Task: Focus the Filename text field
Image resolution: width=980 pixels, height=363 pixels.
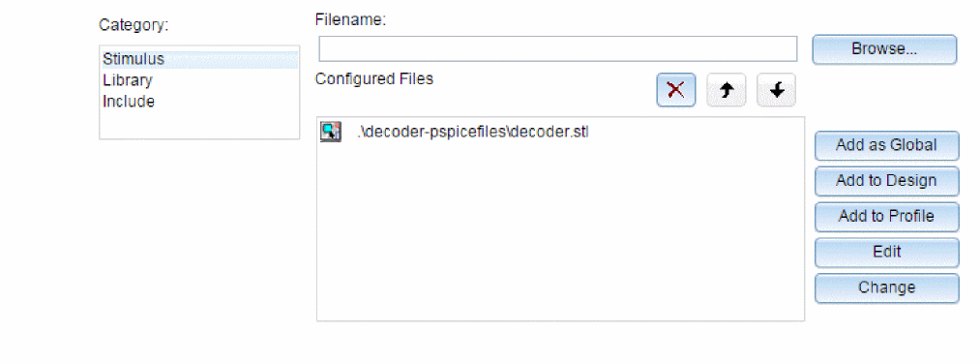Action: pos(558,48)
